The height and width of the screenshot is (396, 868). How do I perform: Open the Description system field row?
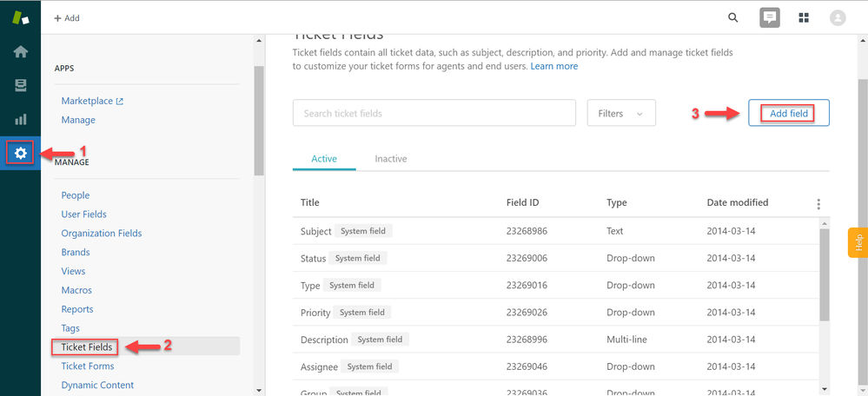pyautogui.click(x=555, y=340)
